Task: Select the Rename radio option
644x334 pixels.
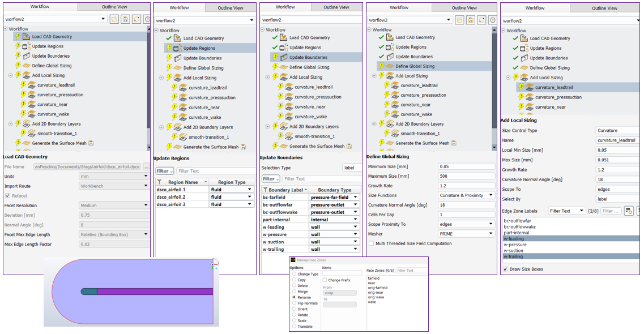Action: point(294,297)
